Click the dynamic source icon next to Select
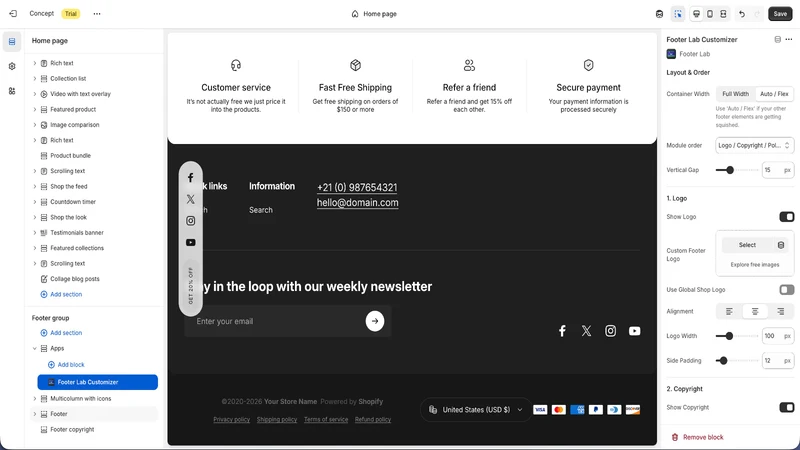Screen dimensions: 800x450 [x=781, y=245]
